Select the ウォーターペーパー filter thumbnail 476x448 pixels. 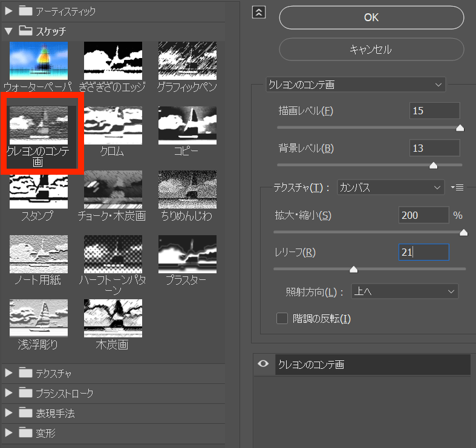(39, 60)
